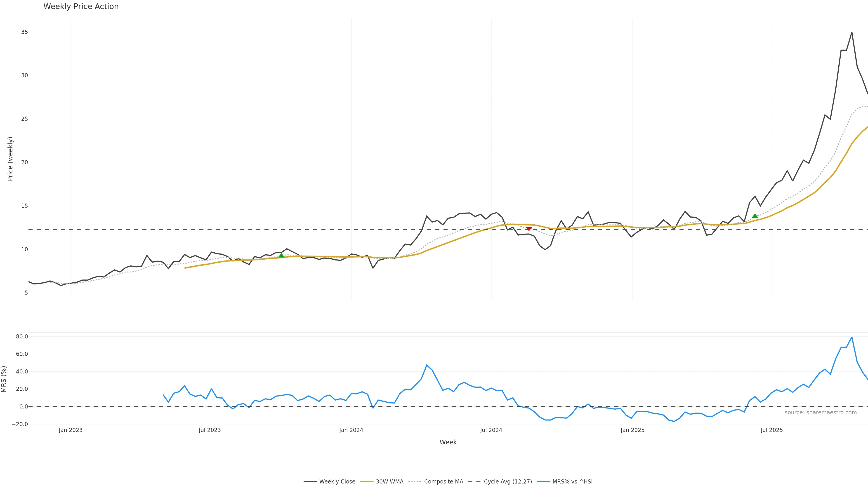Screen dimensions: 868x488
Task: Hide the Composite MA series via legend label
Action: pyautogui.click(x=443, y=482)
